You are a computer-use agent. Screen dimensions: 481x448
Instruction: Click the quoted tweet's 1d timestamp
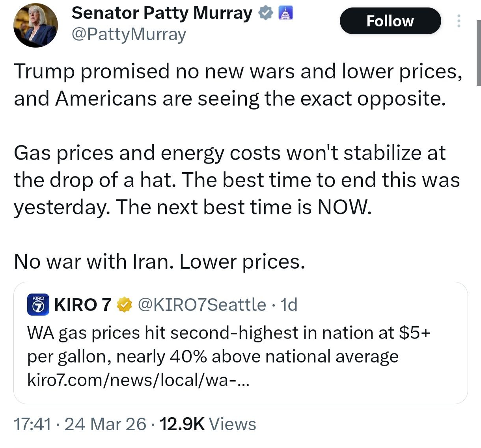pos(289,305)
